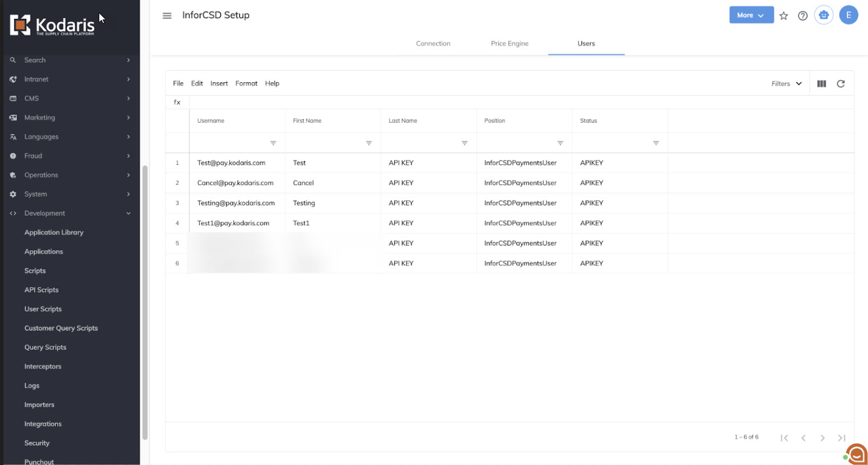Click the Intranet globe icon
This screenshot has width=868, height=465.
pyautogui.click(x=13, y=79)
